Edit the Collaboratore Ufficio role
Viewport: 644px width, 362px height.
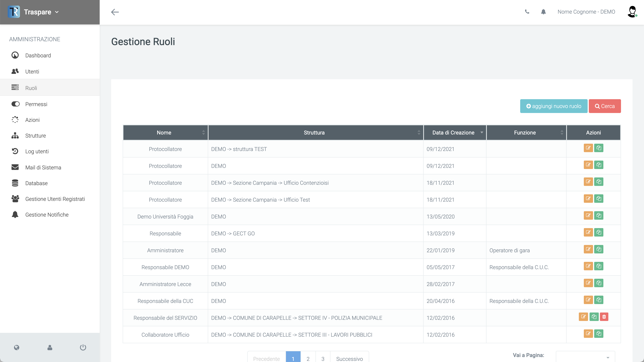(588, 333)
